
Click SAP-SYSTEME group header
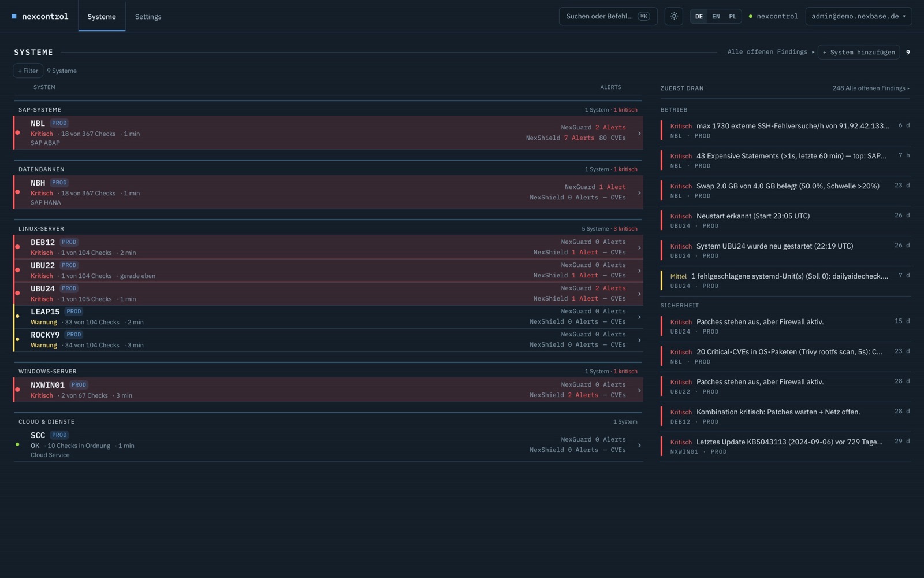[x=40, y=109]
